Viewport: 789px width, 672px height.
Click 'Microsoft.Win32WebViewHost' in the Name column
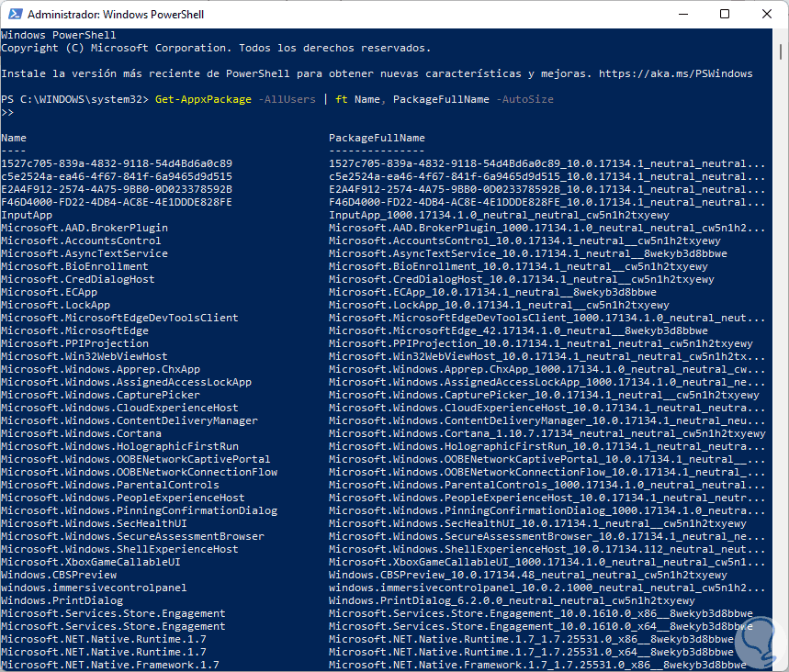pos(85,356)
